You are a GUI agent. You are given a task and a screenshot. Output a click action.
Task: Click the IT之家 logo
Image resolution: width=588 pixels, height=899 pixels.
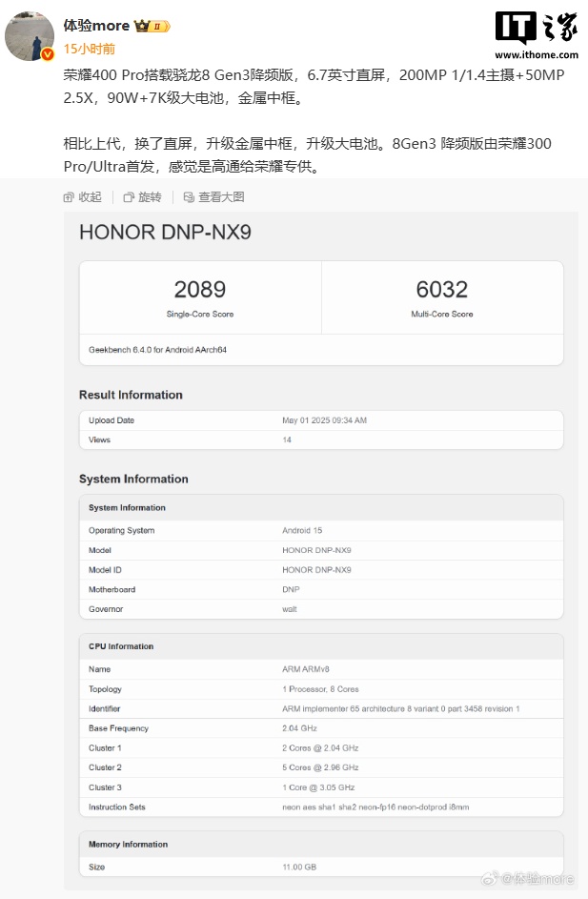click(537, 27)
